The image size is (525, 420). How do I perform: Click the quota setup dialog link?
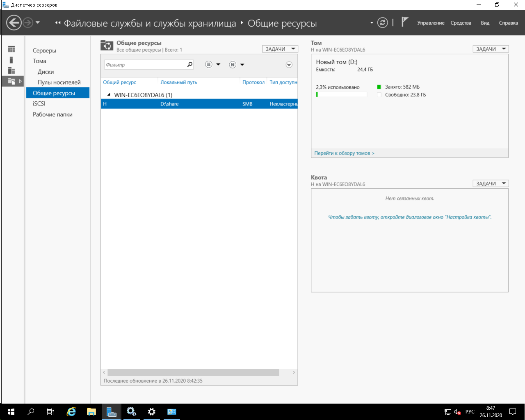pyautogui.click(x=410, y=217)
